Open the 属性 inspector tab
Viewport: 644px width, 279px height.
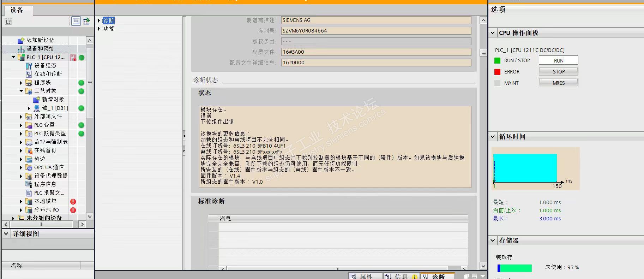[x=366, y=276]
